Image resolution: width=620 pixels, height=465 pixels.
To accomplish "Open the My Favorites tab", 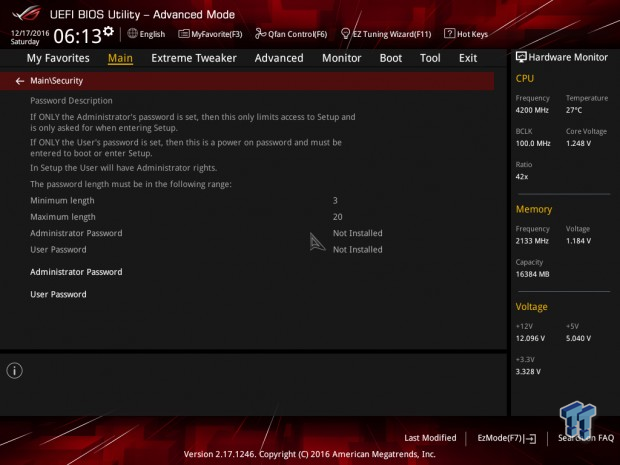I will click(58, 58).
